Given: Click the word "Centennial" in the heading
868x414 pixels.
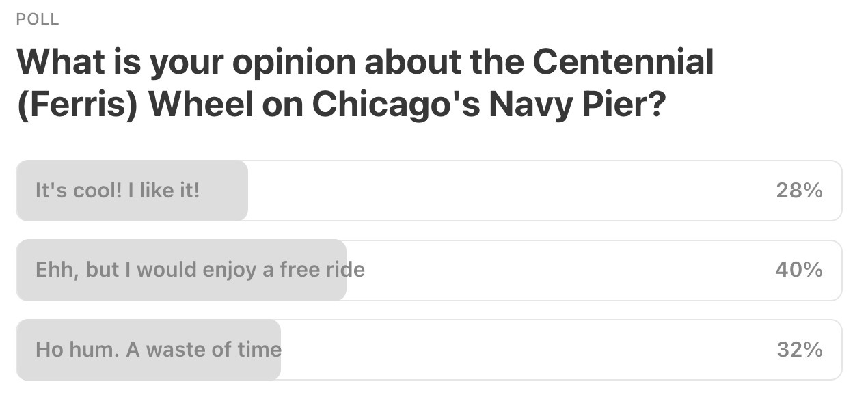Looking at the screenshot, I should click(623, 61).
